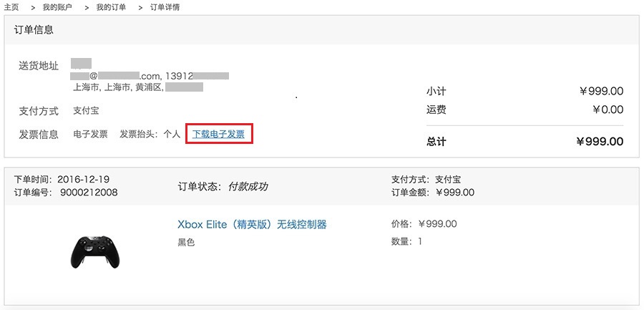Click the 付款成功 order status text
Viewport: 644px width, 310px height.
coord(248,187)
